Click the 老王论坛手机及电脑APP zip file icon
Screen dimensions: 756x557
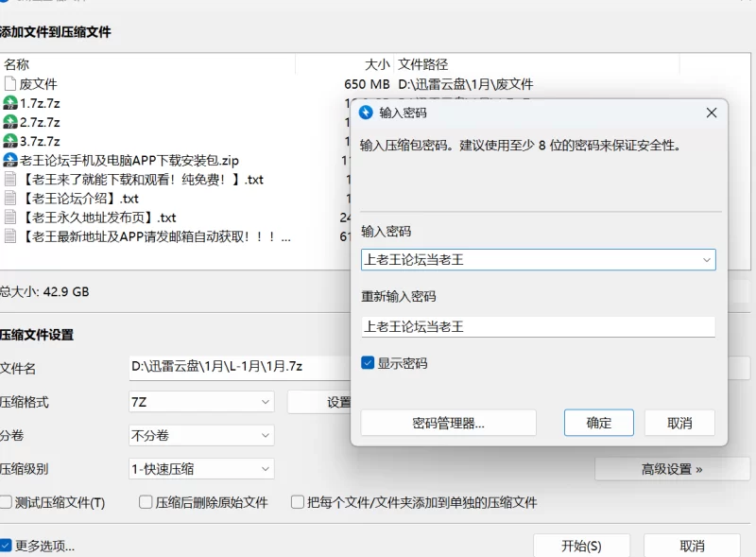click(10, 160)
